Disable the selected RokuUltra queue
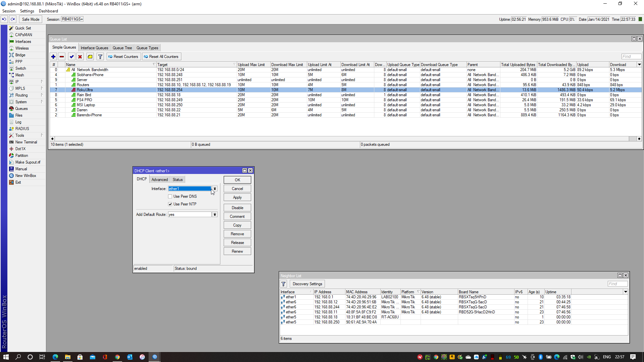 (80, 57)
